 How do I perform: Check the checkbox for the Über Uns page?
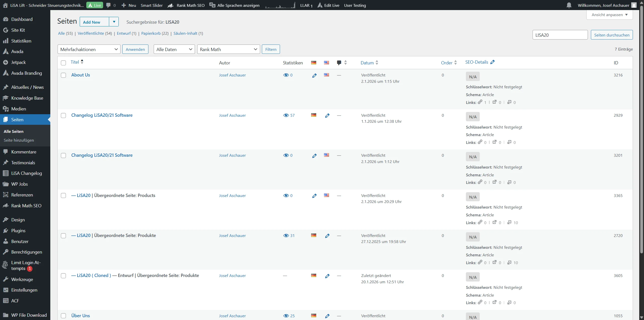63,315
